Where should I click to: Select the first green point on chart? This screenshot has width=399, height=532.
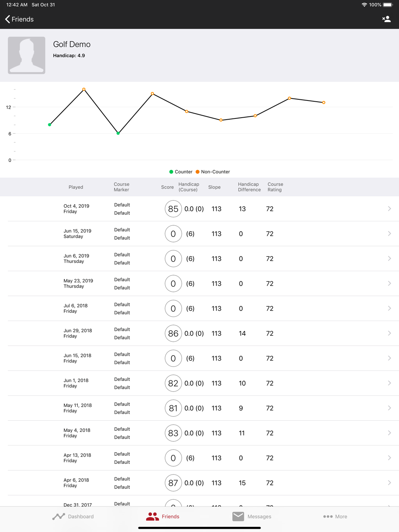pyautogui.click(x=49, y=125)
